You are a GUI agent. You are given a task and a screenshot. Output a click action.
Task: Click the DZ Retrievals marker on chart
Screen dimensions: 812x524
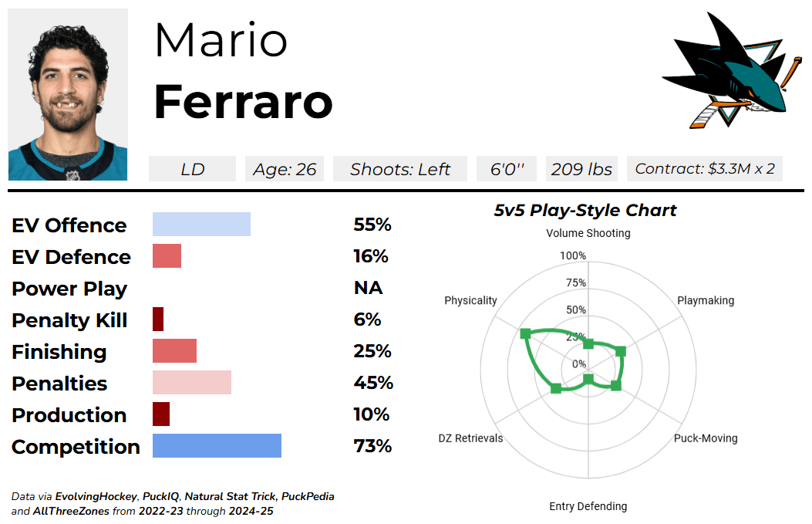556,388
